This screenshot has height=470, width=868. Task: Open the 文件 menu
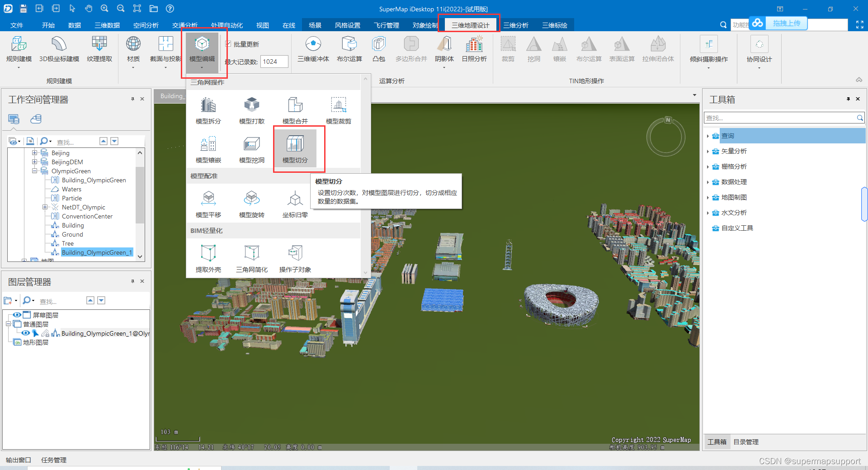click(x=17, y=25)
